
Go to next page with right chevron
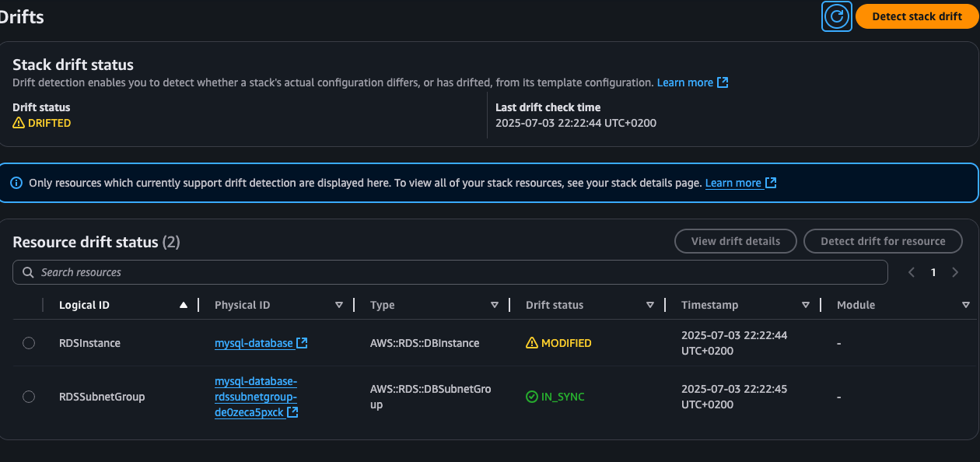(x=955, y=272)
